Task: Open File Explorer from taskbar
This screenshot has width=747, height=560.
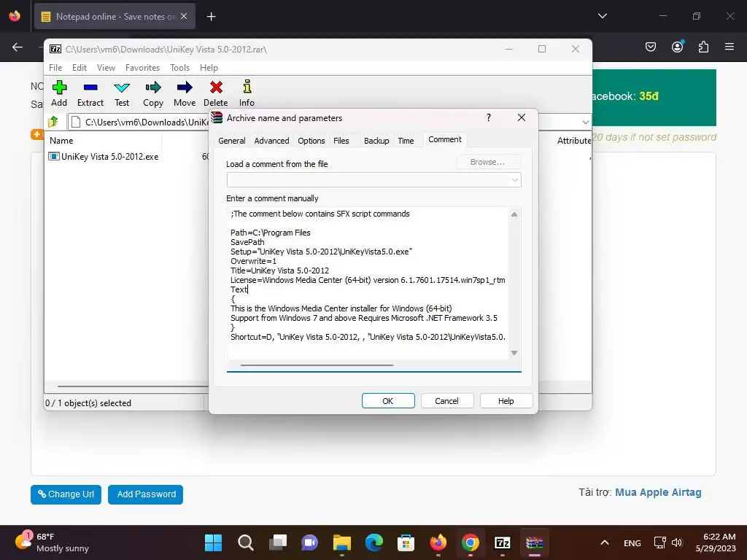Action: click(341, 542)
